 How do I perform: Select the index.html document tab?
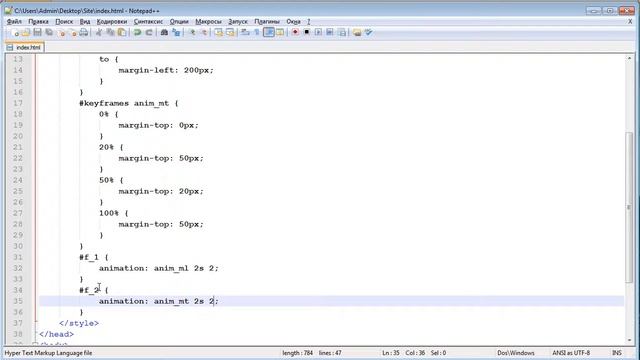coord(25,47)
